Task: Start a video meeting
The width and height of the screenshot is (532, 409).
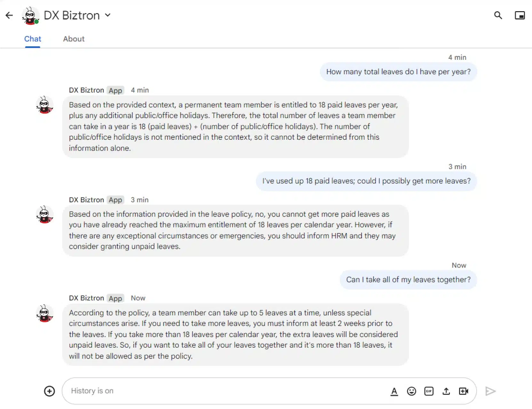Action: click(x=464, y=391)
